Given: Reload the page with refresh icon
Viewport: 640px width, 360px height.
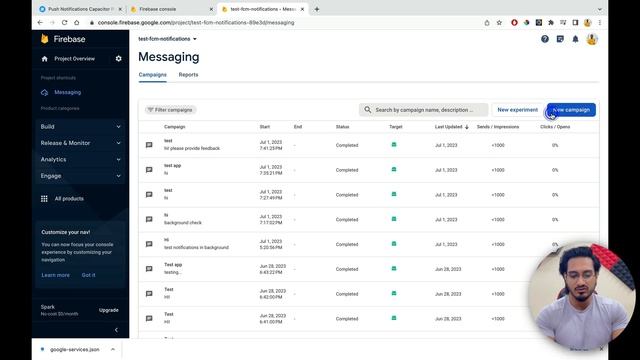Looking at the screenshot, I should point(64,22).
